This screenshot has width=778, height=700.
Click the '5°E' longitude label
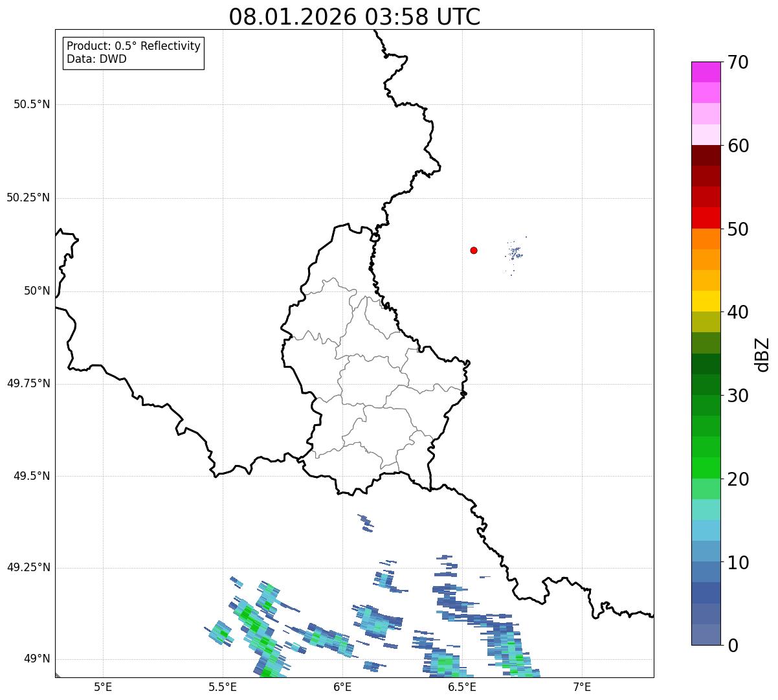point(103,687)
